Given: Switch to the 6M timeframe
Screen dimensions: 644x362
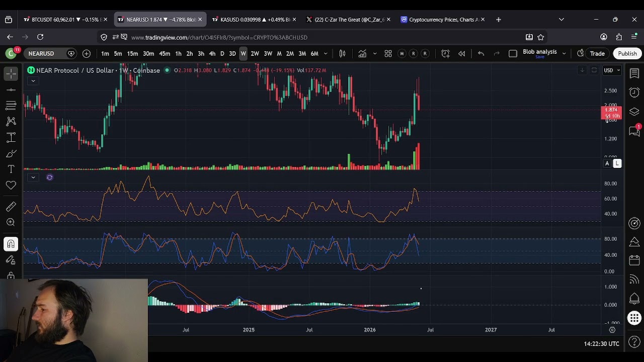Looking at the screenshot, I should (314, 54).
